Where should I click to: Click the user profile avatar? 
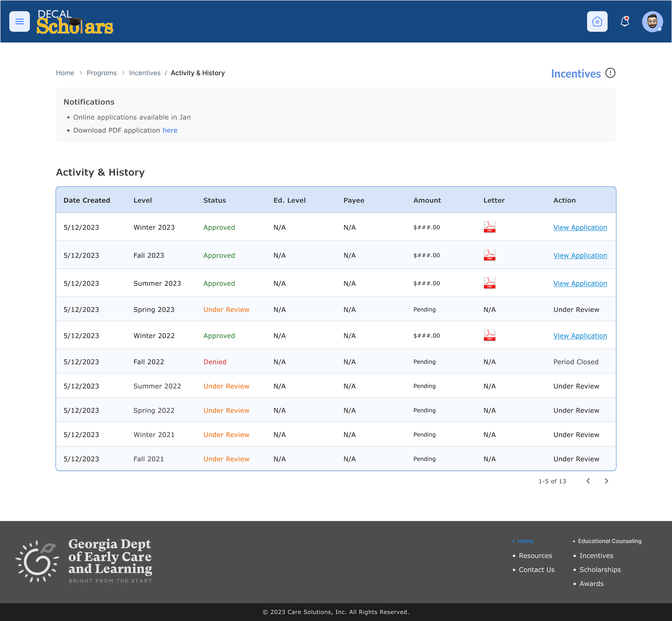(652, 22)
